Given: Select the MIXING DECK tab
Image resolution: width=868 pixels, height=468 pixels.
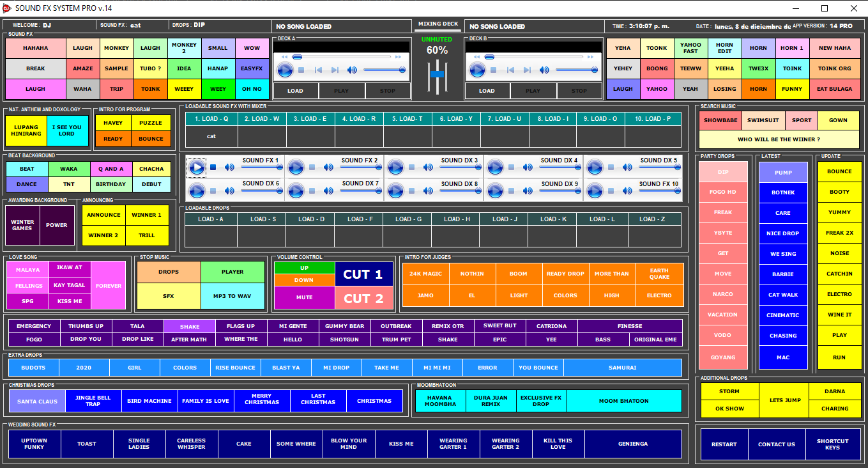Looking at the screenshot, I should [x=438, y=24].
